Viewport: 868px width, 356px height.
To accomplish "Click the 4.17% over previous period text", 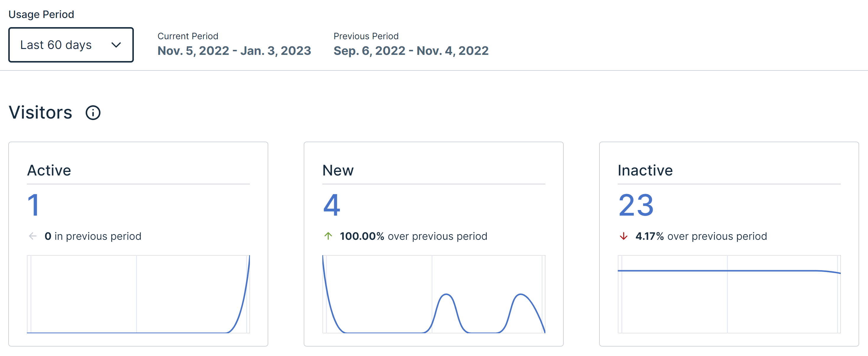I will (x=701, y=236).
